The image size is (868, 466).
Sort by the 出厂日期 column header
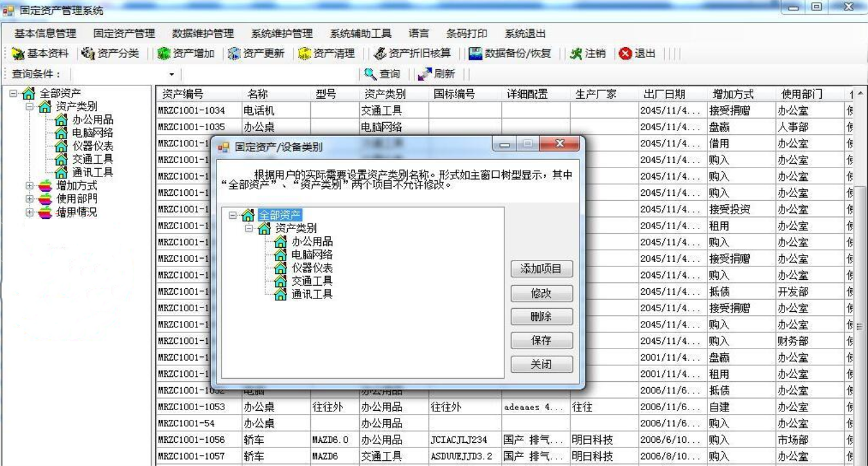coord(672,94)
